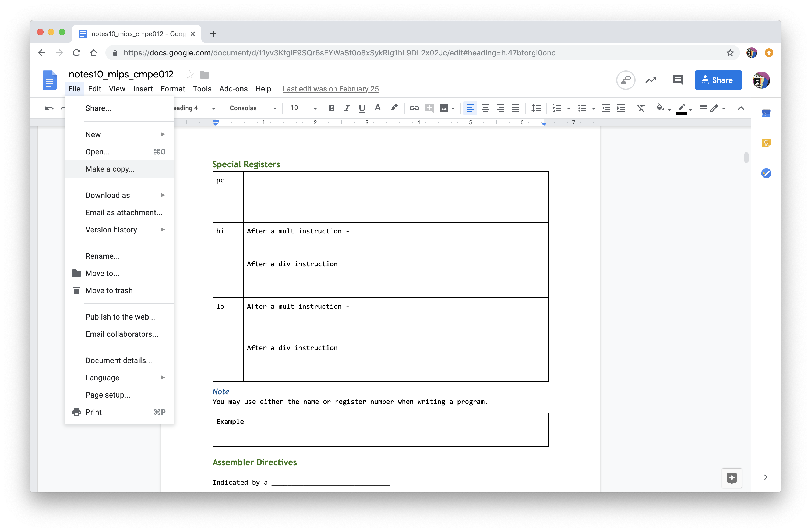This screenshot has height=532, width=811.
Task: Open the font size dropdown
Action: point(314,108)
